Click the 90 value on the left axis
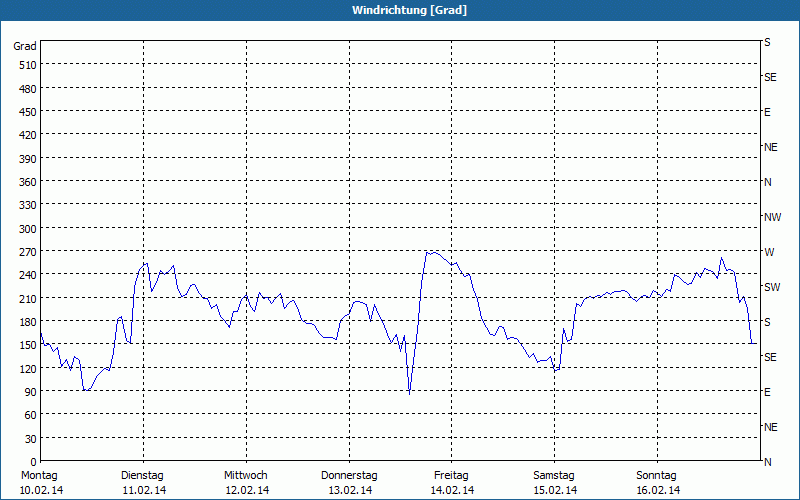The image size is (800, 500). pyautogui.click(x=31, y=392)
